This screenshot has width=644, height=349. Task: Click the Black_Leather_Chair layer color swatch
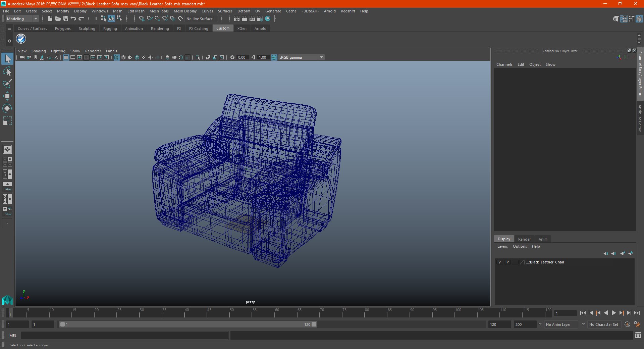click(x=522, y=262)
